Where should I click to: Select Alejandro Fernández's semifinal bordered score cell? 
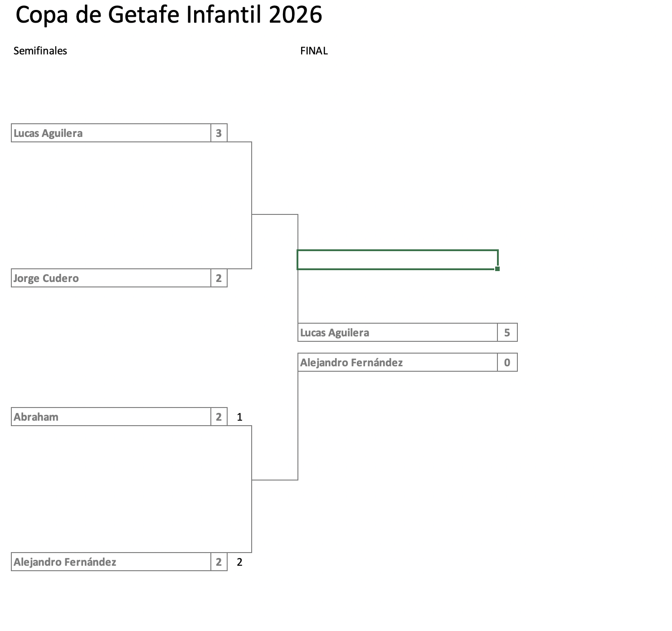(219, 562)
